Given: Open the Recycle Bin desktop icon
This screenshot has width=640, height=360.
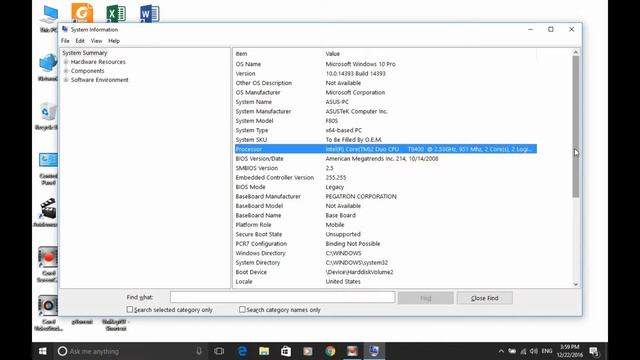Looking at the screenshot, I should 47,115.
